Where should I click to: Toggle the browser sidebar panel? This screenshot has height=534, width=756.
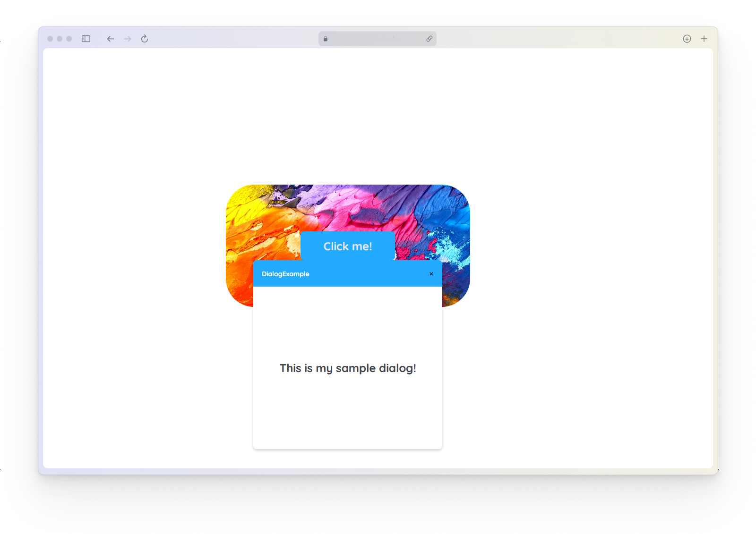[x=86, y=39]
